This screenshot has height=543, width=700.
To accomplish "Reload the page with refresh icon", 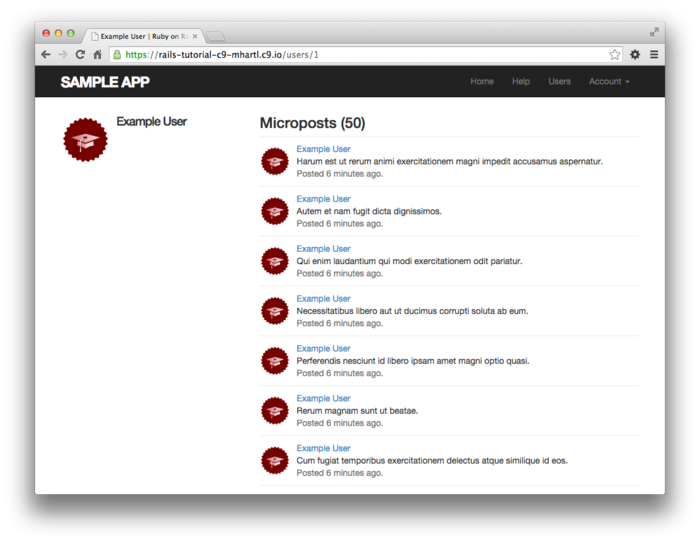I will click(80, 54).
